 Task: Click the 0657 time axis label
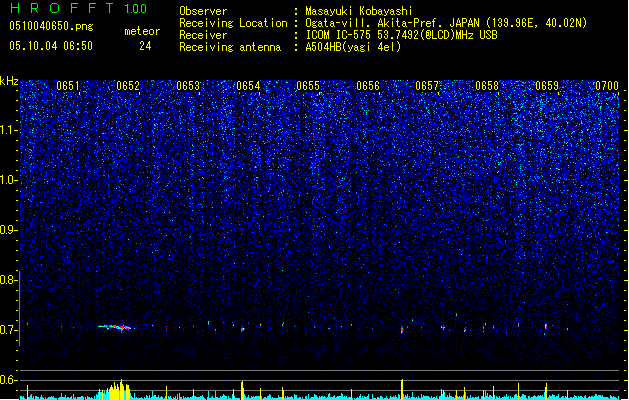(x=427, y=86)
